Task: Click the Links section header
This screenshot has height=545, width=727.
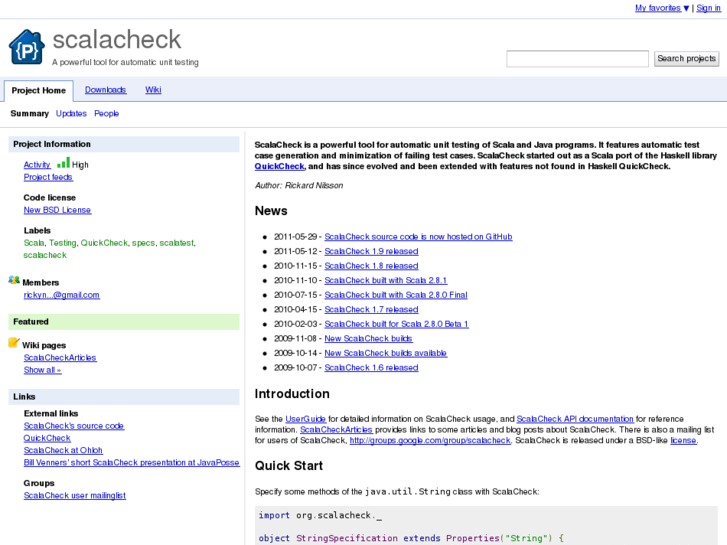Action: coord(124,397)
